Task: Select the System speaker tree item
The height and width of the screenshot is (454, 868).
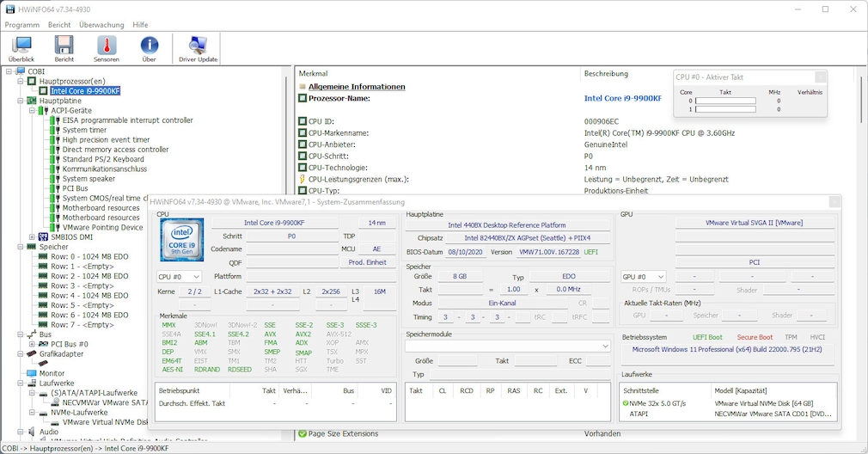Action: pyautogui.click(x=89, y=179)
